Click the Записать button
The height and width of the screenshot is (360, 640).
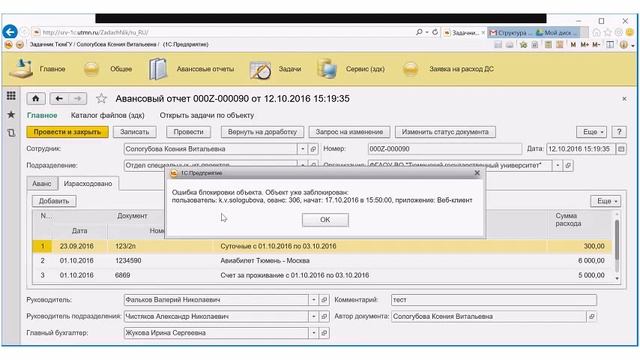[135, 132]
